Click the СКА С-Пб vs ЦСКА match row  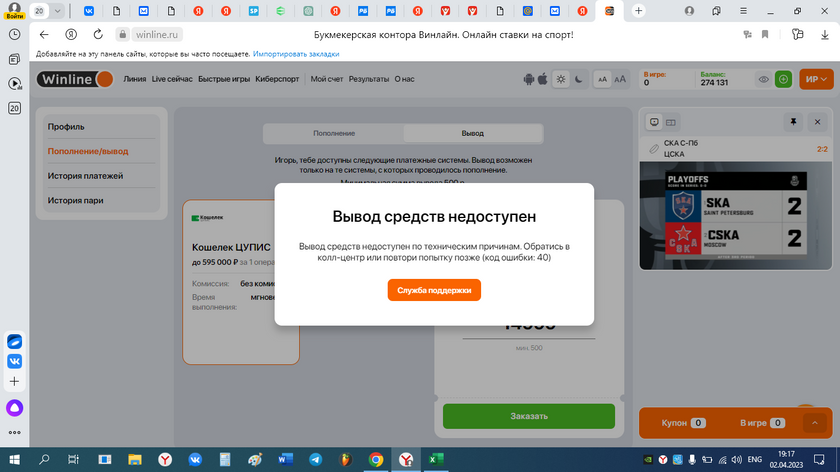pyautogui.click(x=736, y=148)
